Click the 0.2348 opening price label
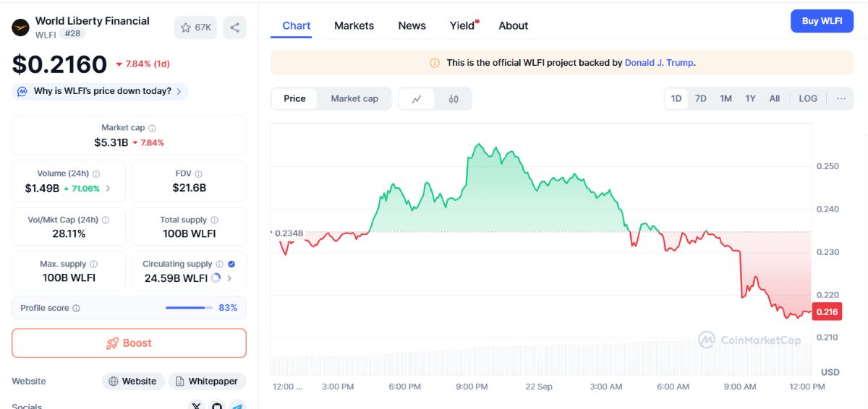 pos(289,233)
